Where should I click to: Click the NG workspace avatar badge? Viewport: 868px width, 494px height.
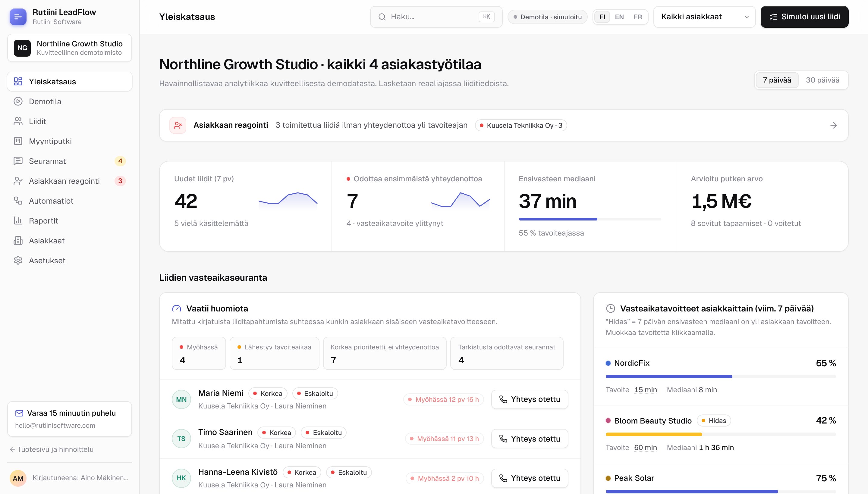coord(22,48)
